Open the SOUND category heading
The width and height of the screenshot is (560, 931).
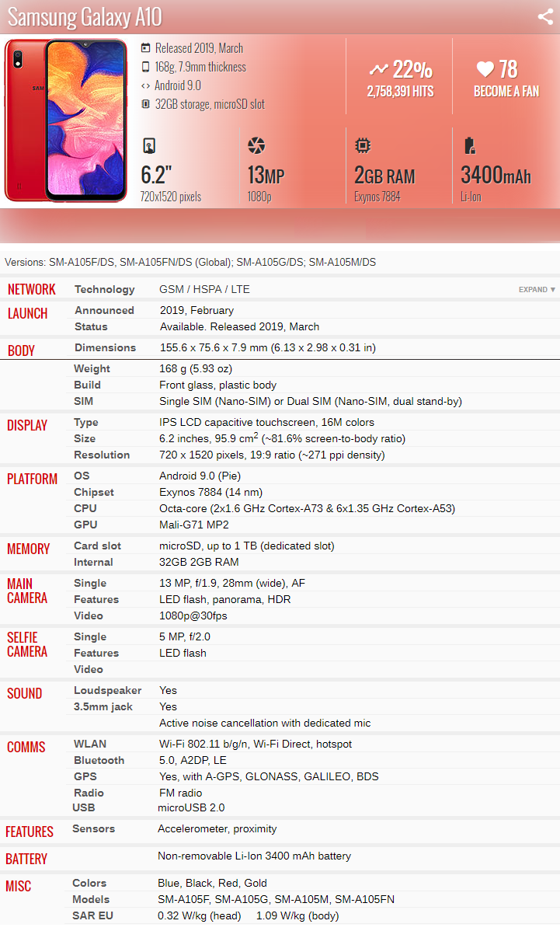pyautogui.click(x=24, y=693)
